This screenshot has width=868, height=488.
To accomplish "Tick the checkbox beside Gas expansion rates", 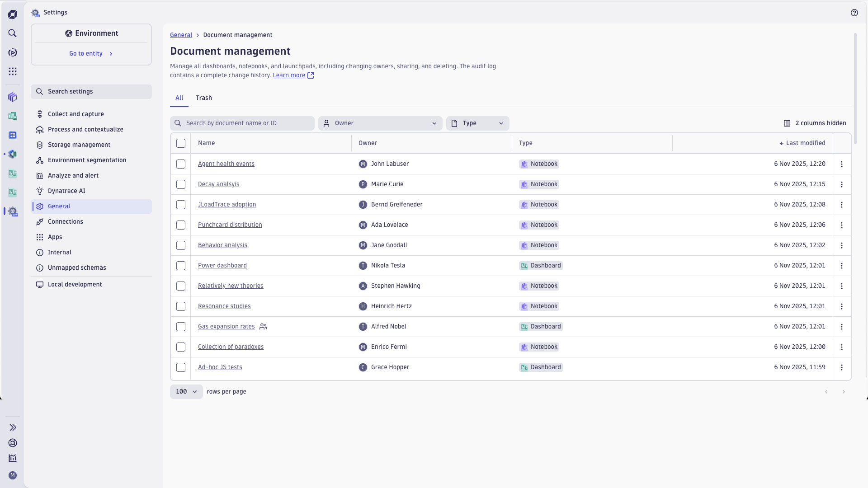I will point(181,327).
